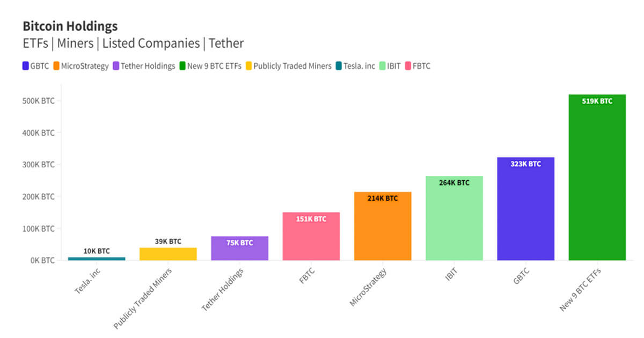
Task: Select the yellow Publicly Traded Miners bar
Action: (x=168, y=254)
